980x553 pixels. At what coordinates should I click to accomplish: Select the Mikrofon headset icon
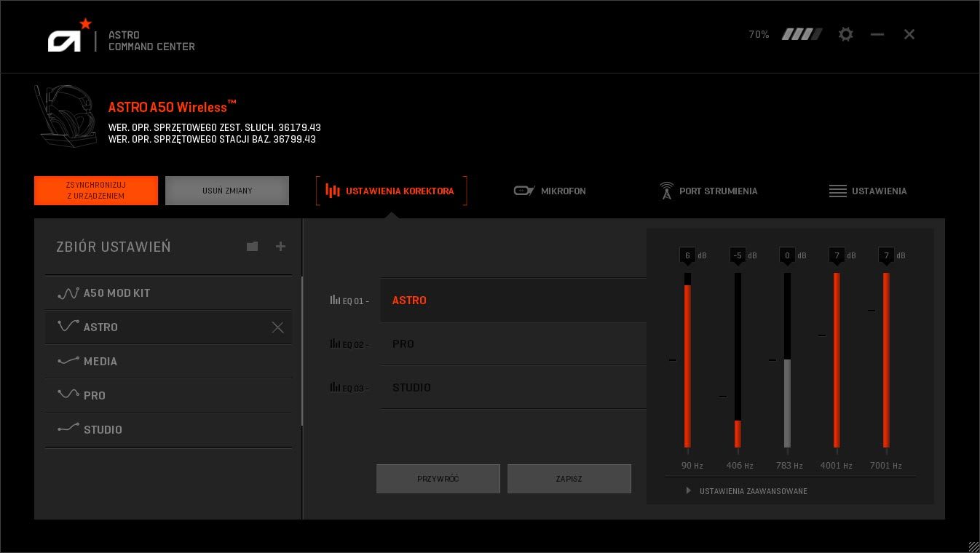pyautogui.click(x=523, y=191)
